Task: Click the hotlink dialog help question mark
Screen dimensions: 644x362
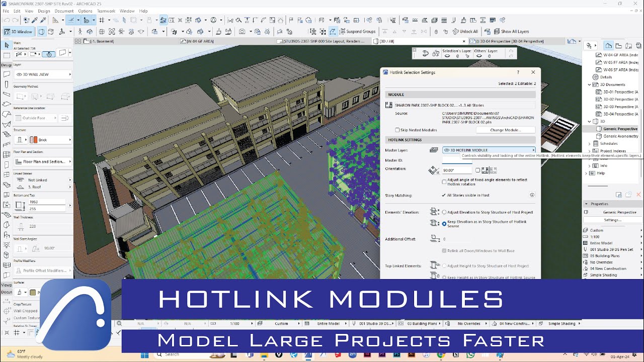Action: coord(518,72)
